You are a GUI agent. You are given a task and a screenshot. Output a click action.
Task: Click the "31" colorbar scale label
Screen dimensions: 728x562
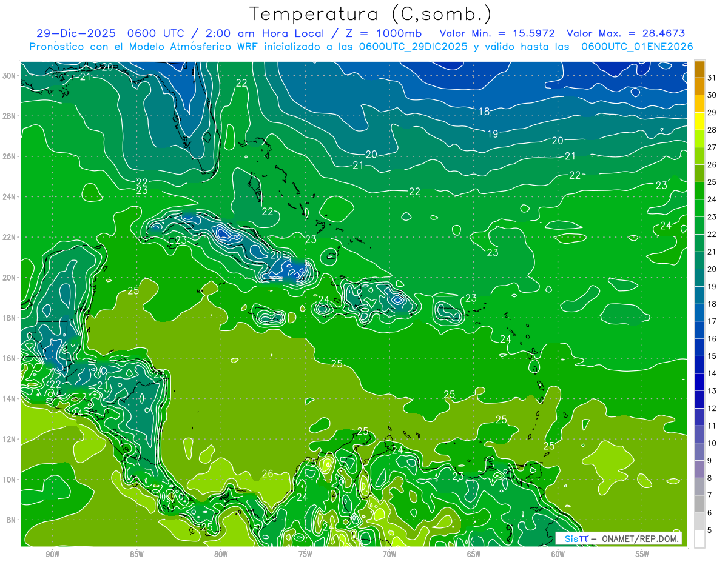pos(712,78)
